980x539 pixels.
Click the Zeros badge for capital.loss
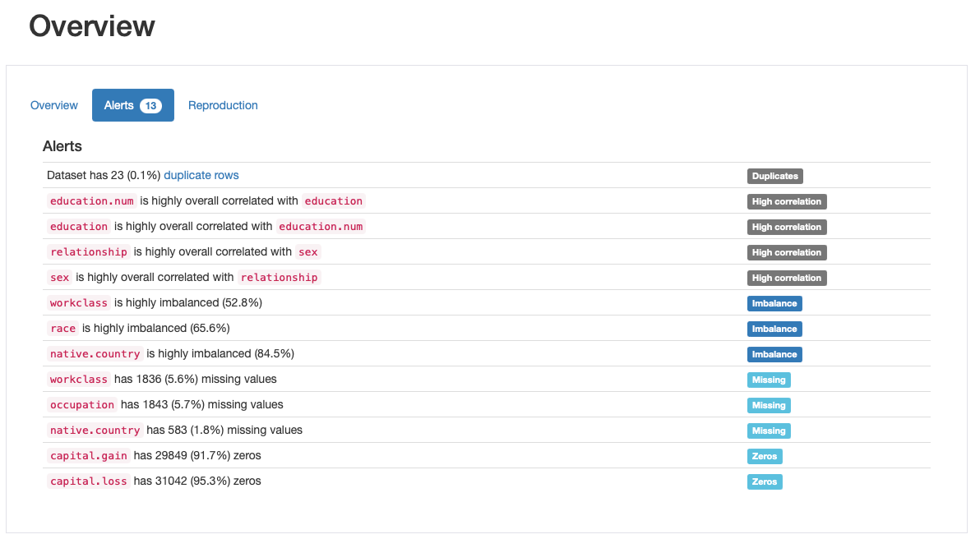(764, 481)
